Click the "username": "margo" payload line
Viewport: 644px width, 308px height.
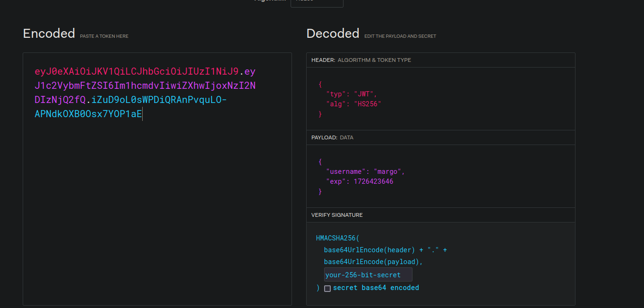click(x=365, y=171)
